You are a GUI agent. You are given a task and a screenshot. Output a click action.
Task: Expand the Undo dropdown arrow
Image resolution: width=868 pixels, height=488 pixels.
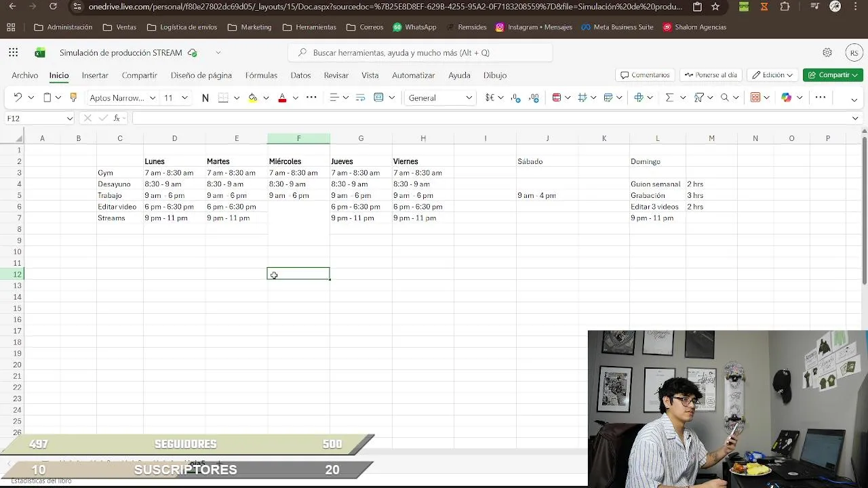[31, 98]
